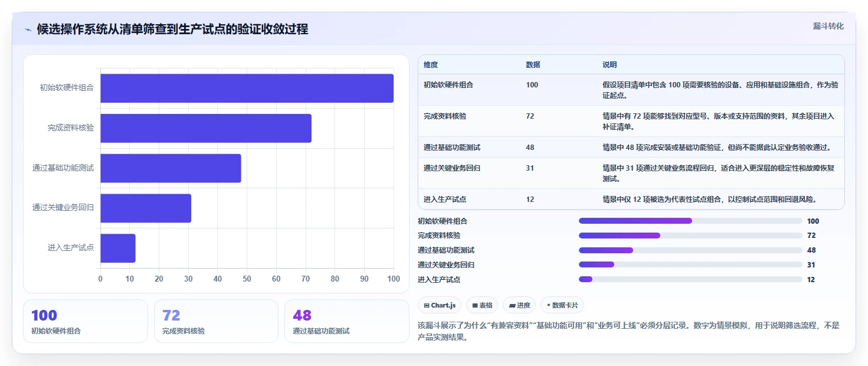Click the value 72 in the table's 数据 column
The image size is (868, 366).
pyautogui.click(x=530, y=116)
